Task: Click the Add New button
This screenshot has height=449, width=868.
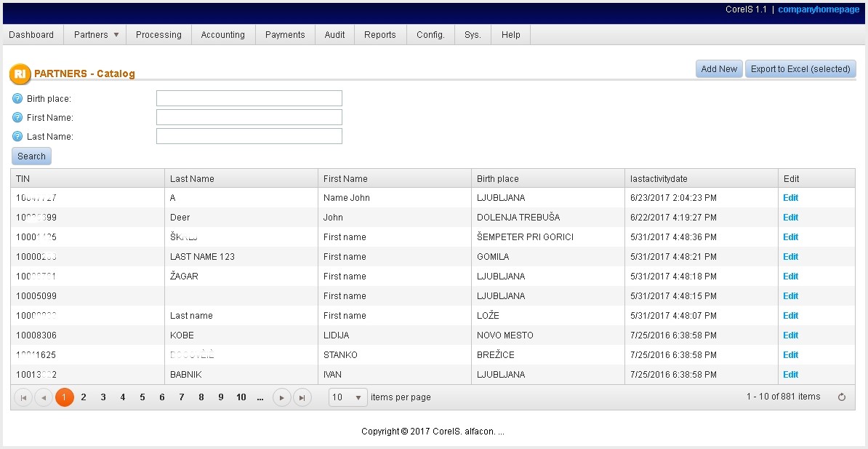Action: point(718,69)
